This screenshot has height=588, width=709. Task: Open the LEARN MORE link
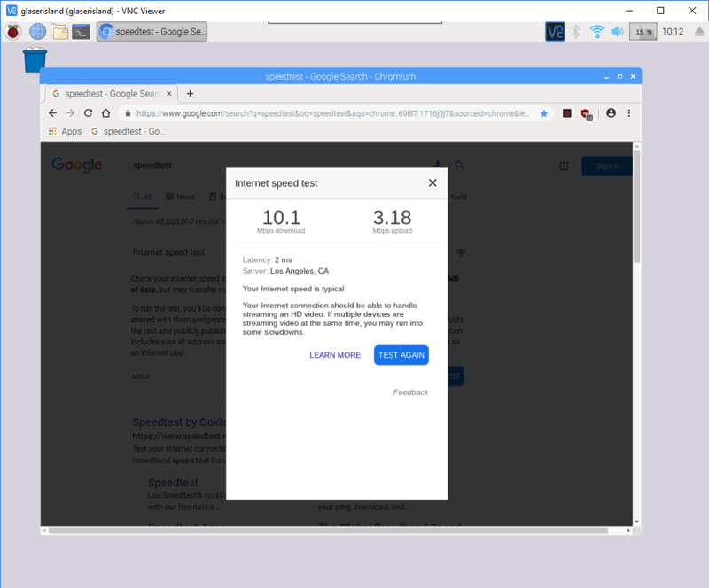point(335,354)
